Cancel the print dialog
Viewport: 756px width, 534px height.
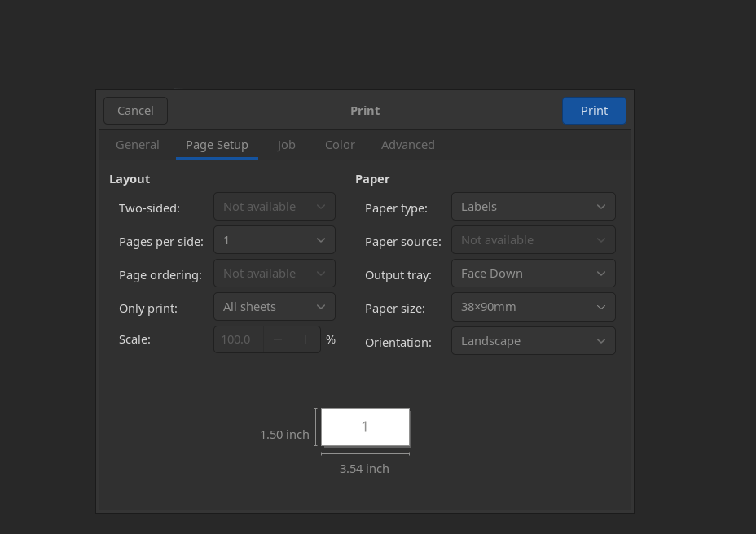(x=135, y=111)
